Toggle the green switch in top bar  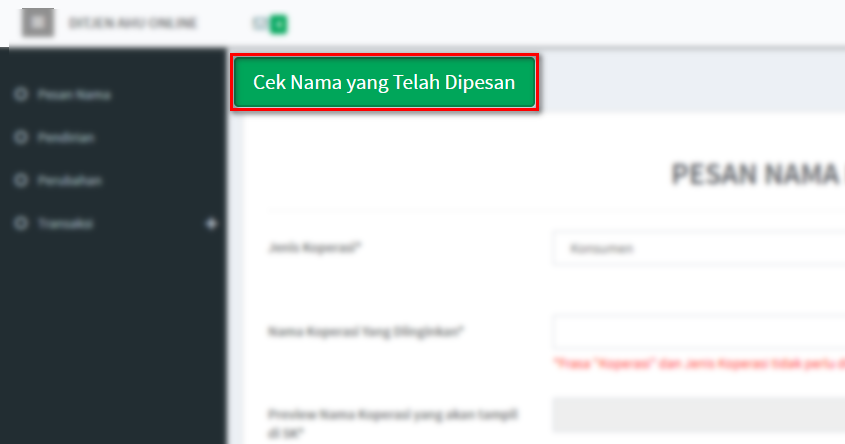click(271, 24)
